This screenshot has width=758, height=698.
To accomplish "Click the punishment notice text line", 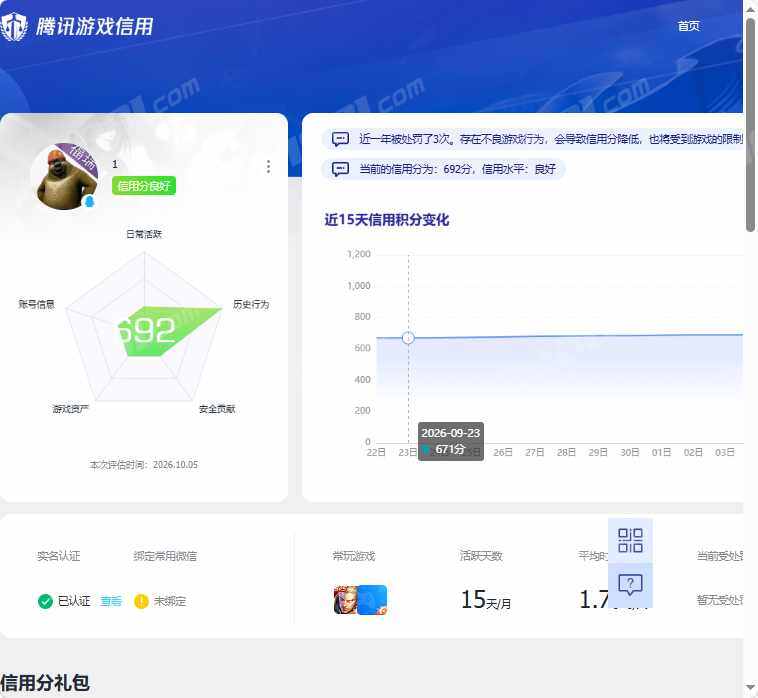I will pyautogui.click(x=551, y=139).
